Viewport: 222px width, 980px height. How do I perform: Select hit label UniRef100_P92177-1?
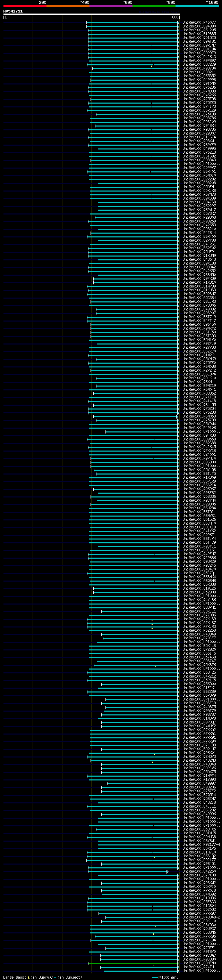pos(201,860)
